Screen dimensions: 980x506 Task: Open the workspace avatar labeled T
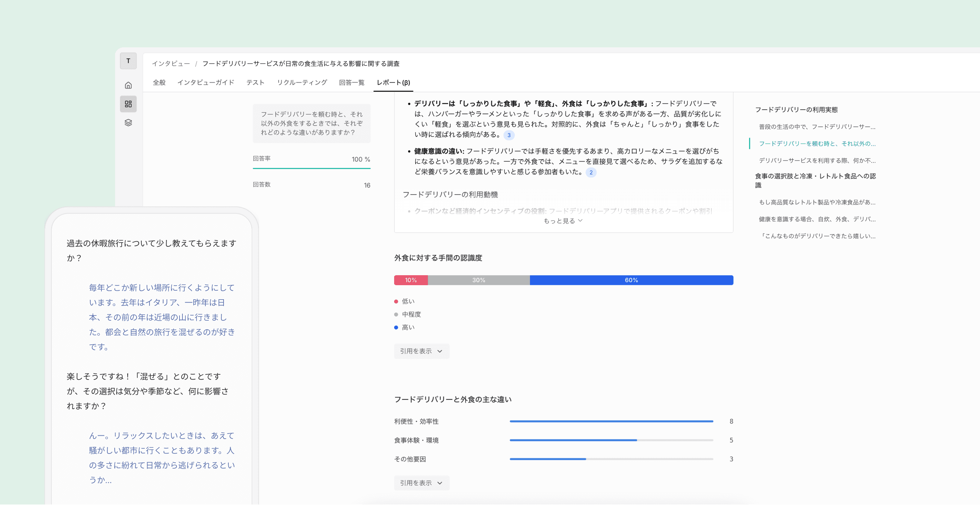(x=128, y=61)
